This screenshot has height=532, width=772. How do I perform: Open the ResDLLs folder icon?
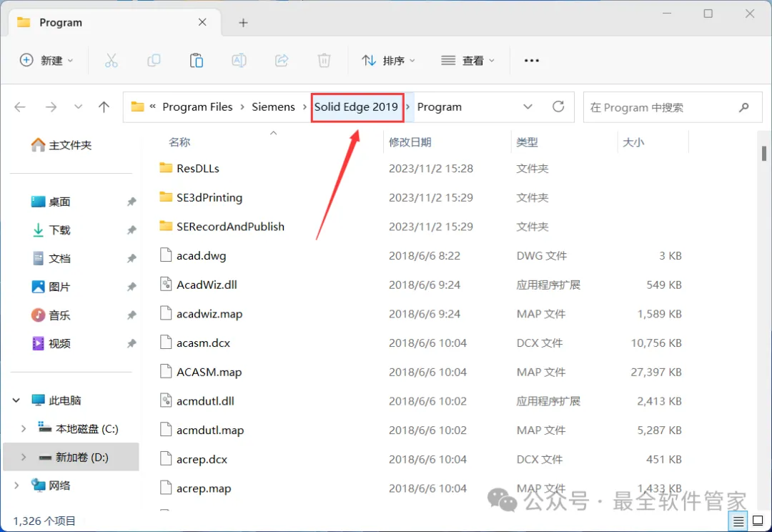pos(166,168)
